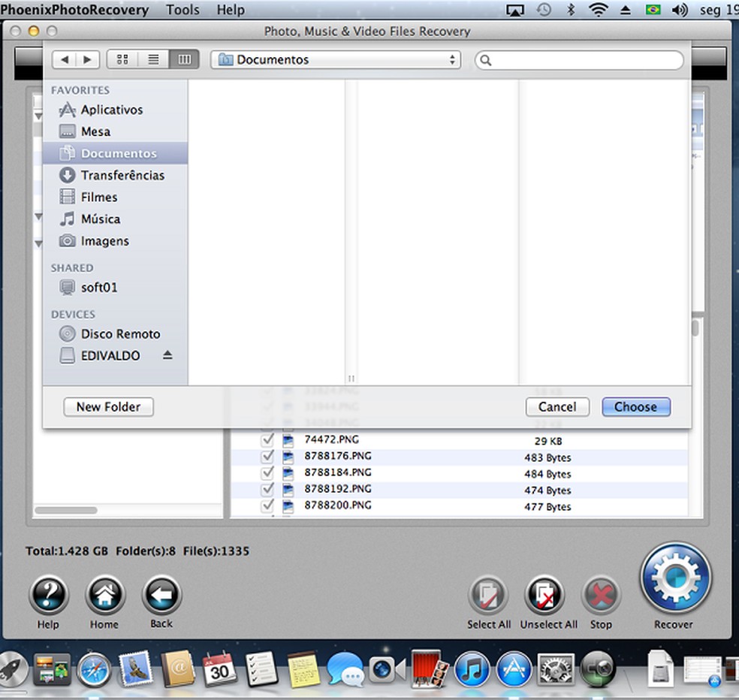The image size is (739, 700).
Task: Click the New Folder button
Action: click(x=108, y=407)
